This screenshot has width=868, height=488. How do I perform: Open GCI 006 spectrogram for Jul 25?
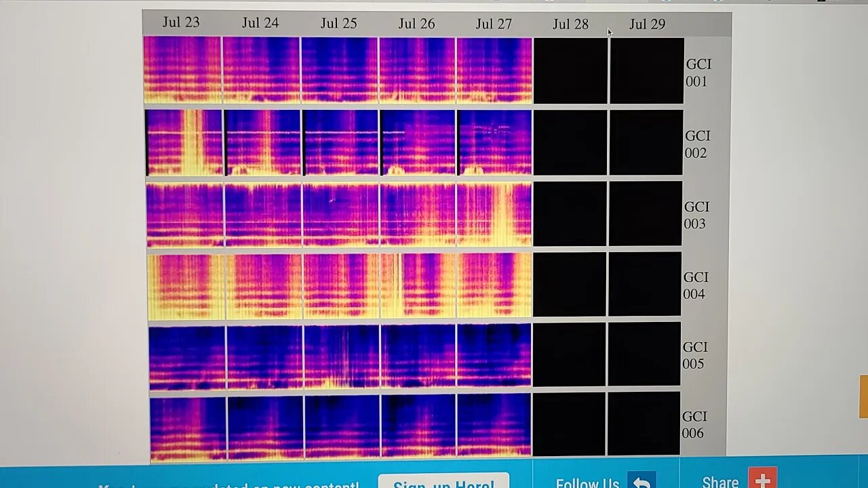tap(342, 428)
